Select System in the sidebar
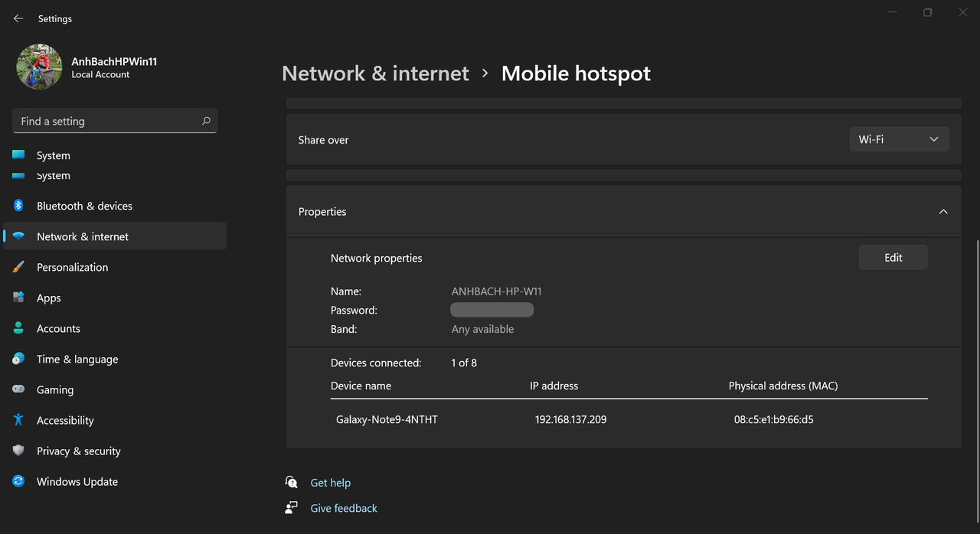 [54, 155]
